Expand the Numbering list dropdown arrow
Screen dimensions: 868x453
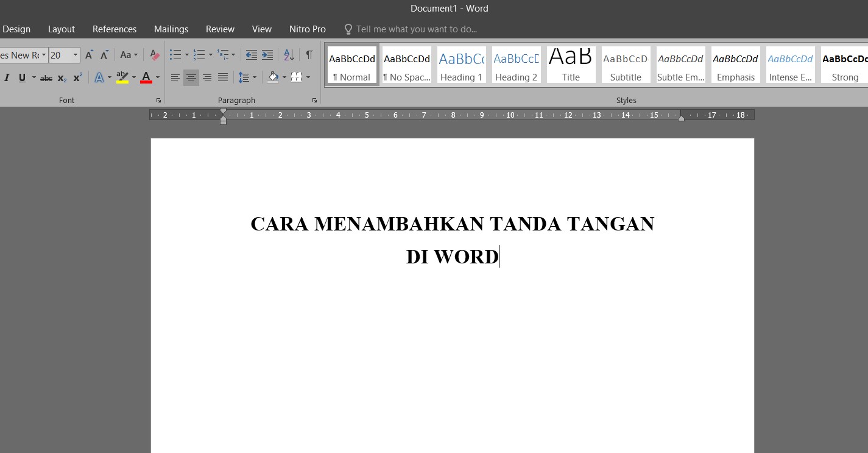(x=211, y=55)
